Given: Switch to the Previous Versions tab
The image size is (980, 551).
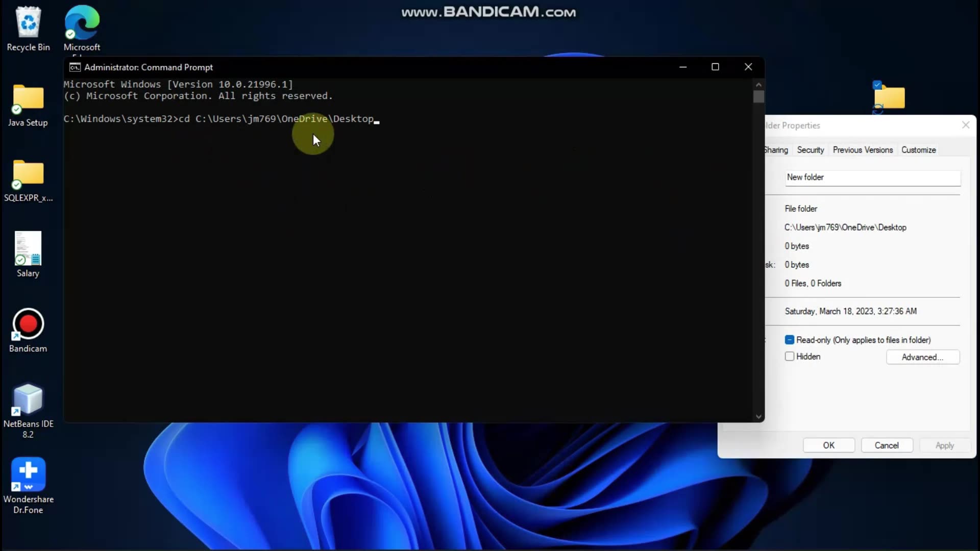Looking at the screenshot, I should click(863, 150).
